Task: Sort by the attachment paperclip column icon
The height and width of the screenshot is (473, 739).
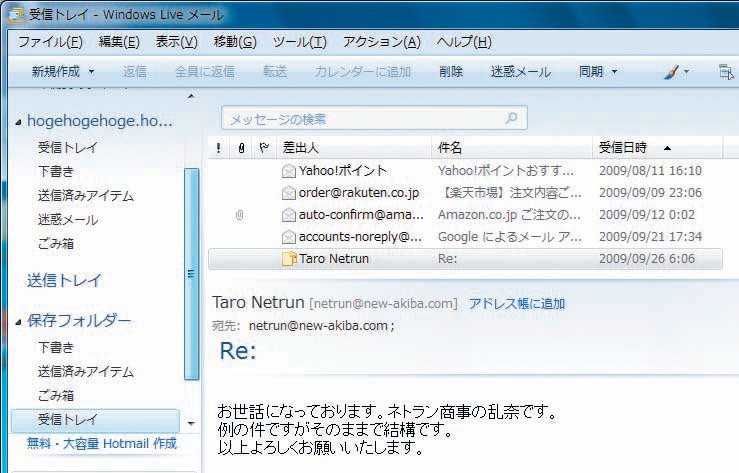Action: click(x=241, y=148)
